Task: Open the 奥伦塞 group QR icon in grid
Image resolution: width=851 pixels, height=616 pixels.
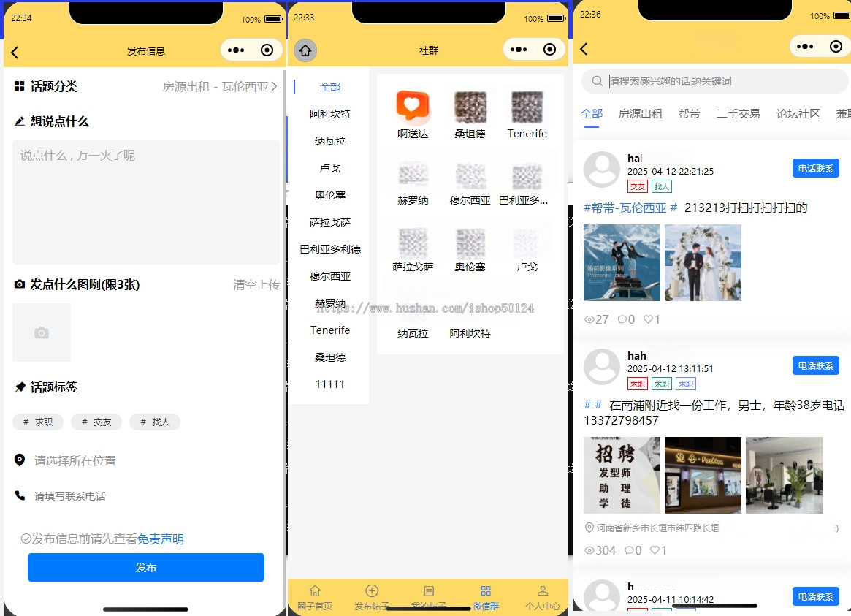Action: [x=470, y=243]
